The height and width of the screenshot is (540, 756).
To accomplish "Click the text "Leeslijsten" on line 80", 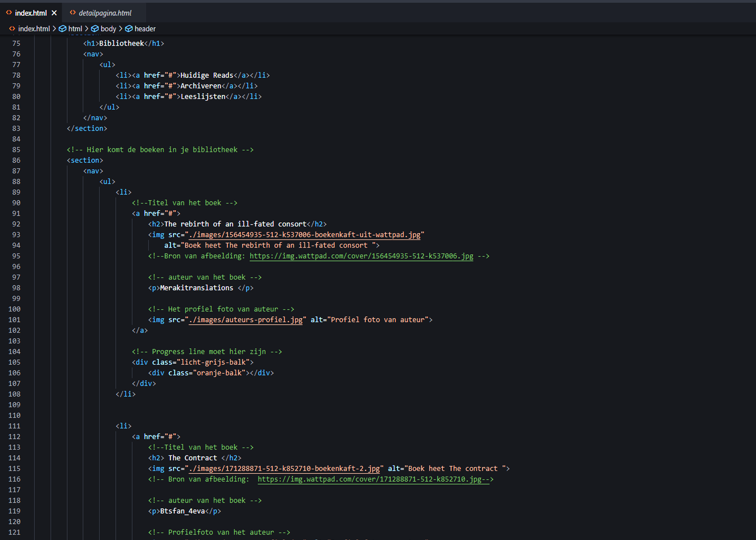I will (x=203, y=96).
